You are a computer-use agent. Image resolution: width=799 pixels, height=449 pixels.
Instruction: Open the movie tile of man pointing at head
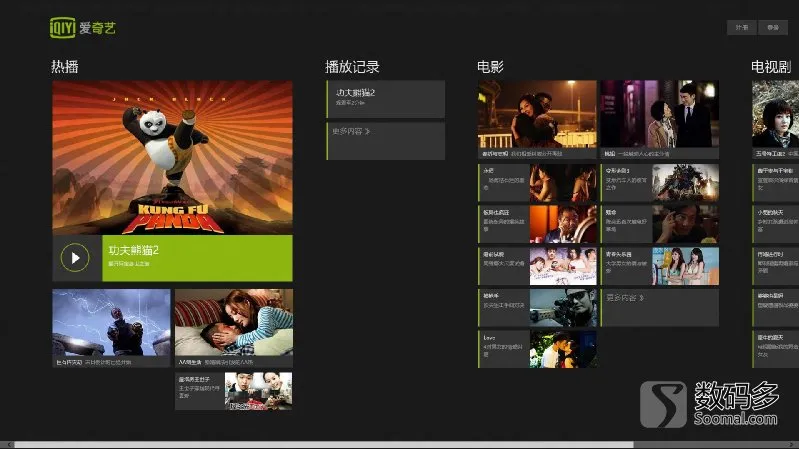point(660,224)
